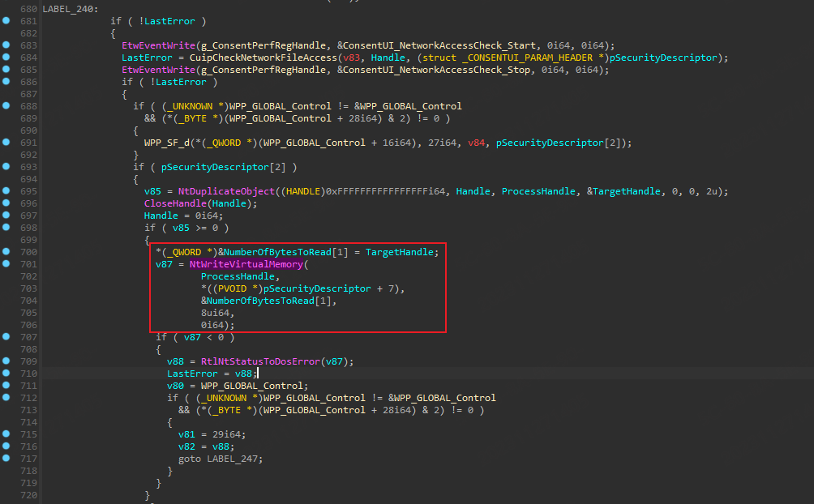The height and width of the screenshot is (504, 814).
Task: Toggle breakpoint marker on line 696
Action: (x=6, y=203)
